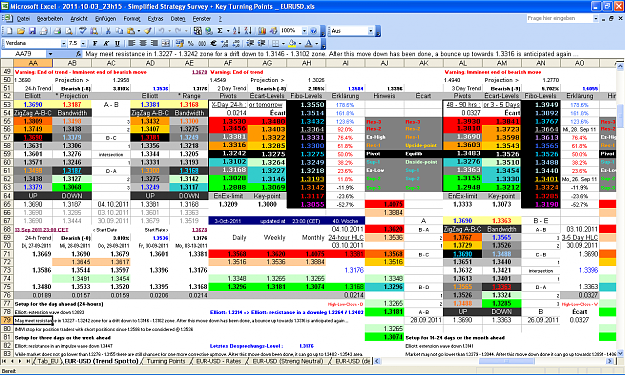Click the fx Insert Function button

click(79, 54)
